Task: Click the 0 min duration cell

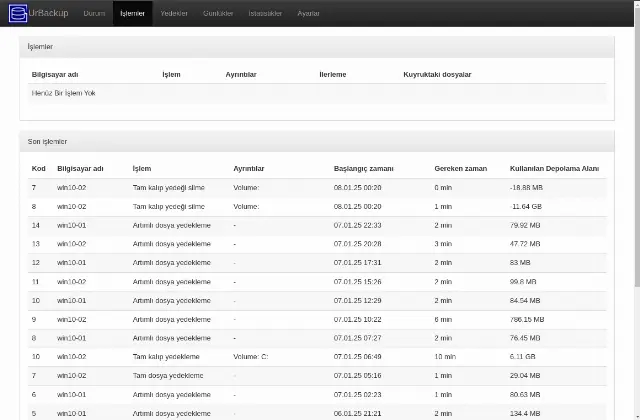Action: tap(443, 188)
